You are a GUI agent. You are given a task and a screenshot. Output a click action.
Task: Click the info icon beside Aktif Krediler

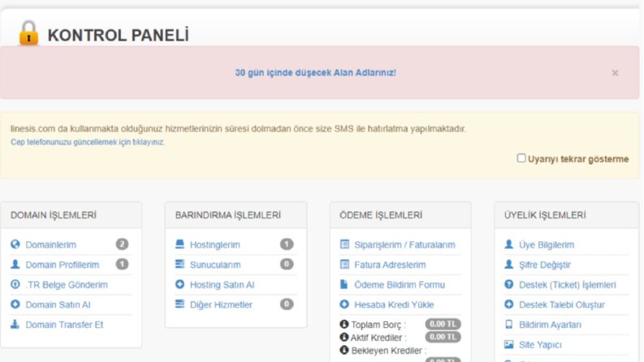pos(344,337)
